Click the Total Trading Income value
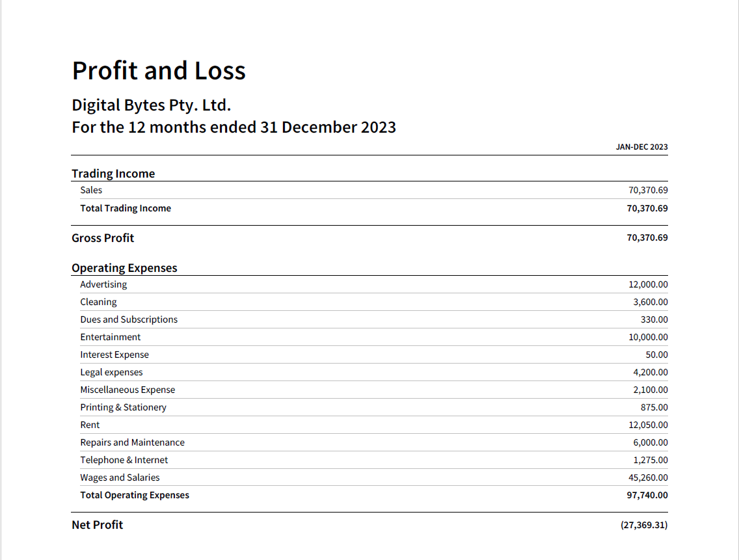 point(647,208)
